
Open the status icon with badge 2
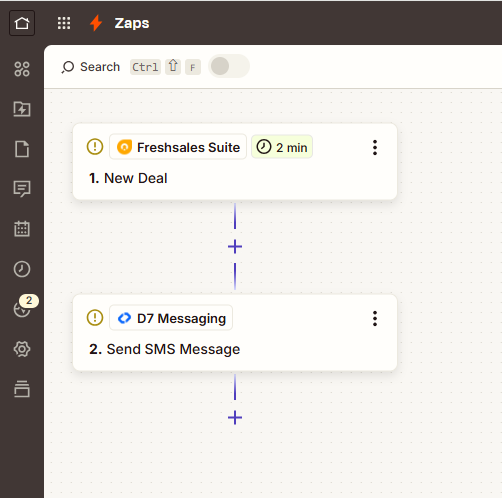click(x=21, y=310)
